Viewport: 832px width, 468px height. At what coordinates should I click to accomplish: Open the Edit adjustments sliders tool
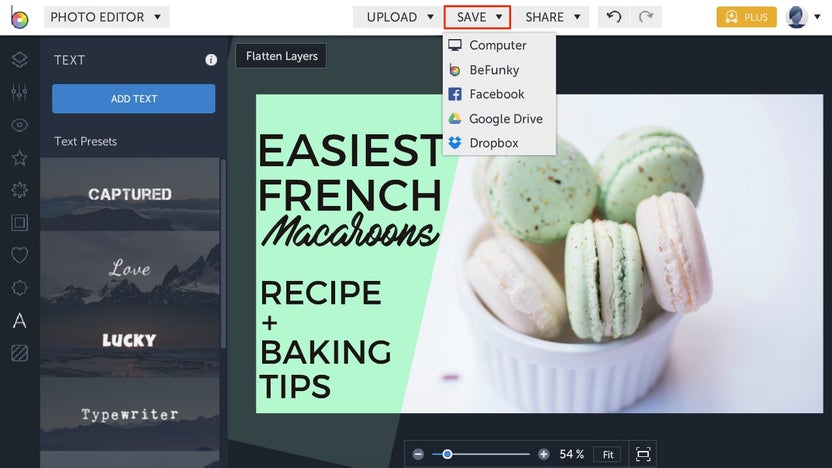tap(20, 92)
